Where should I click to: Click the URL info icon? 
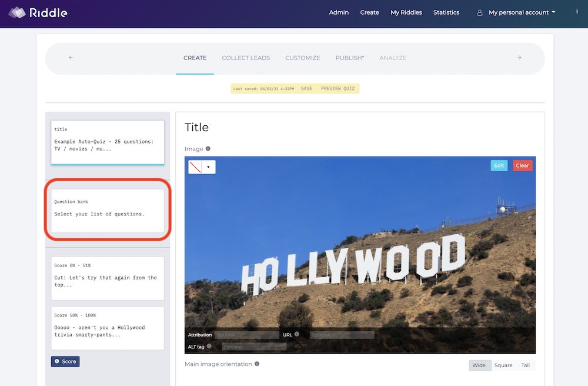(296, 334)
